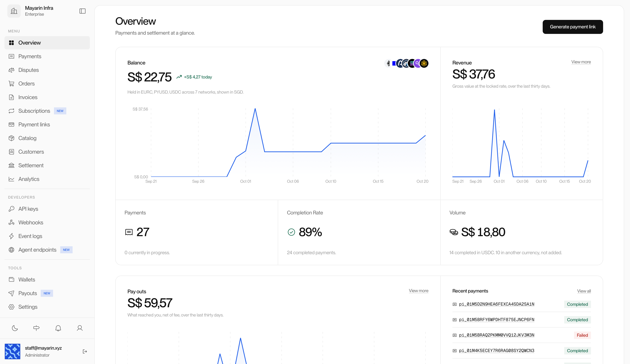Screen dimensions: 630x364
Task: Open payment pi_01M4K5ECEY7R6RAG08SY2QWCN3
Action: coord(496,351)
